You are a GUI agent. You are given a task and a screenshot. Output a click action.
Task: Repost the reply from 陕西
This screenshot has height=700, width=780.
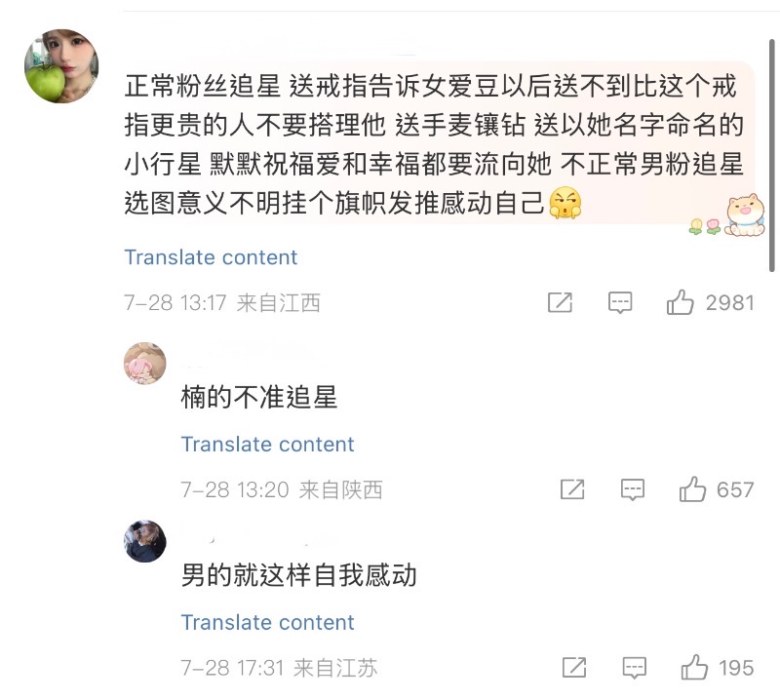click(x=572, y=489)
